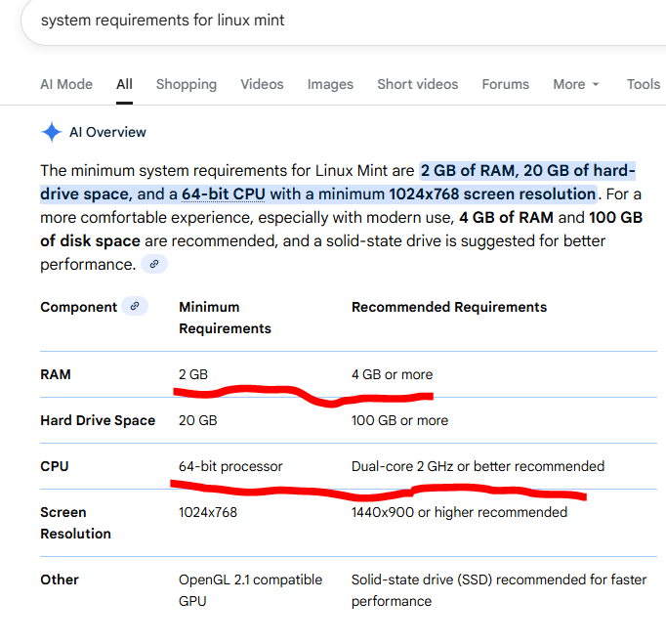Switch to the AI Mode tab
The width and height of the screenshot is (666, 644).
(x=66, y=84)
